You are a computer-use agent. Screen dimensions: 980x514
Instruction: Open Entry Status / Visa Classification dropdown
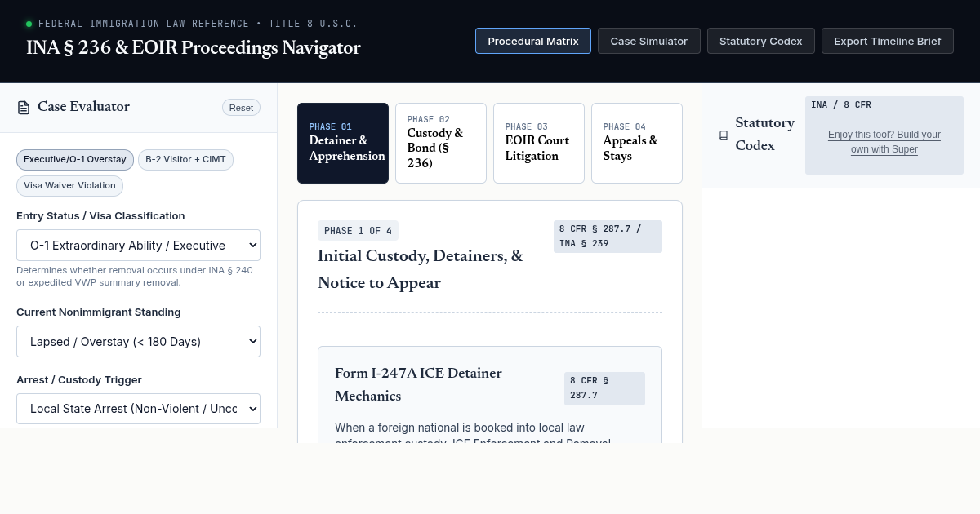click(x=138, y=246)
